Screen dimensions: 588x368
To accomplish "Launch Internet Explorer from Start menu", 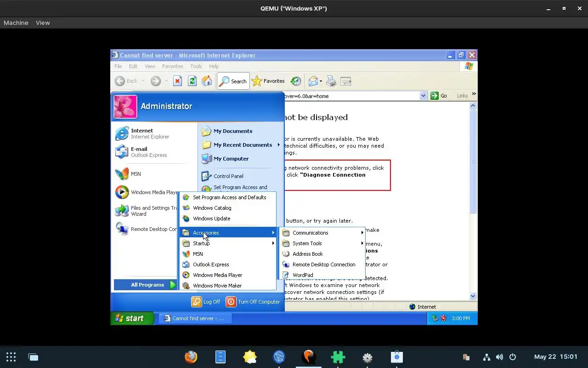I will 155,133.
